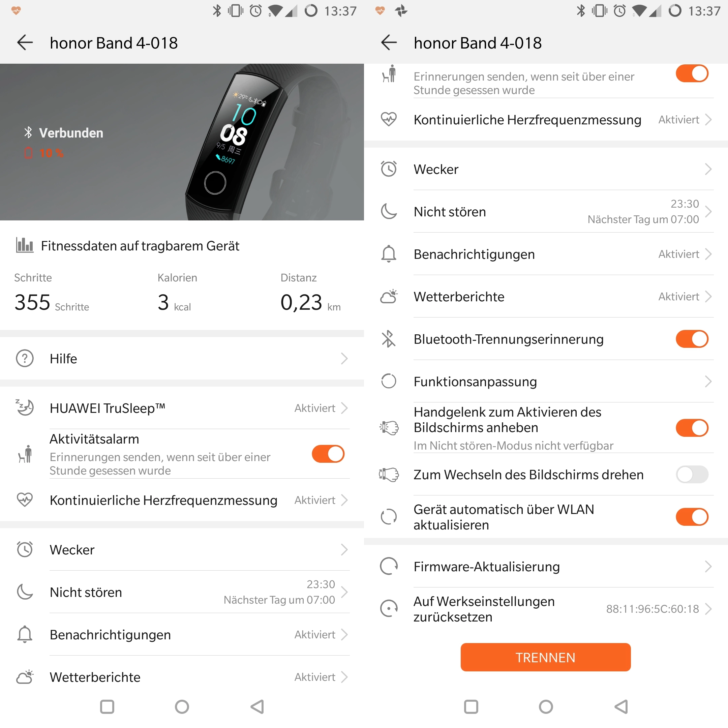Open Benachrichtigungen settings

pyautogui.click(x=546, y=251)
